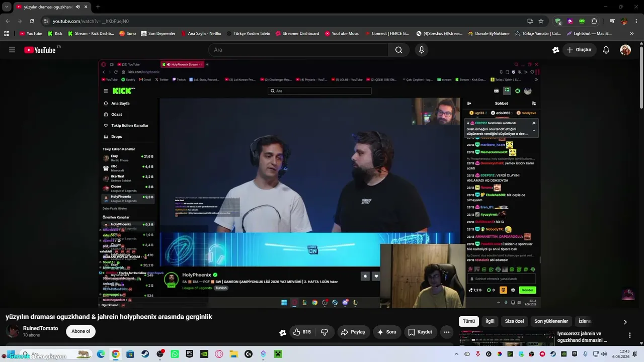The height and width of the screenshot is (362, 644).
Task: Click the YouTube search magnifier button
Action: tap(398, 50)
